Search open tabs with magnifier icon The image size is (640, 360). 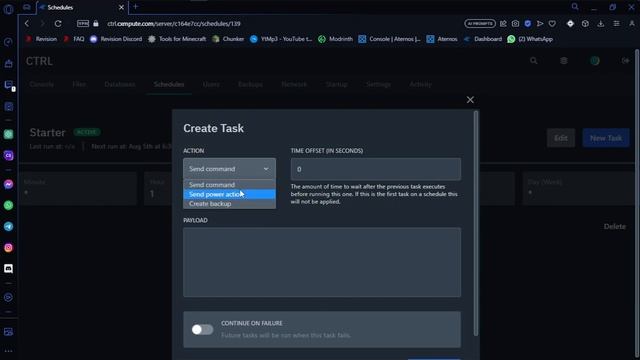(x=575, y=7)
